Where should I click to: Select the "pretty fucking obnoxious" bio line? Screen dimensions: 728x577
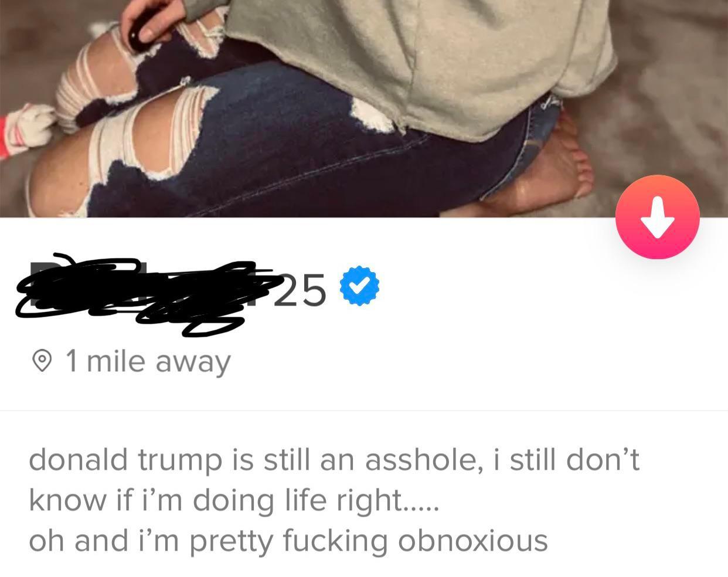point(288,541)
